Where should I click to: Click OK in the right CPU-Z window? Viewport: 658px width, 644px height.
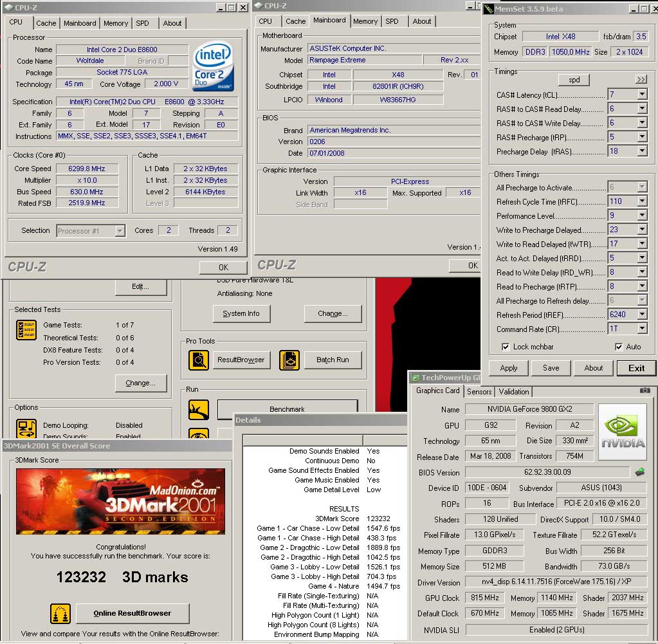pyautogui.click(x=465, y=265)
